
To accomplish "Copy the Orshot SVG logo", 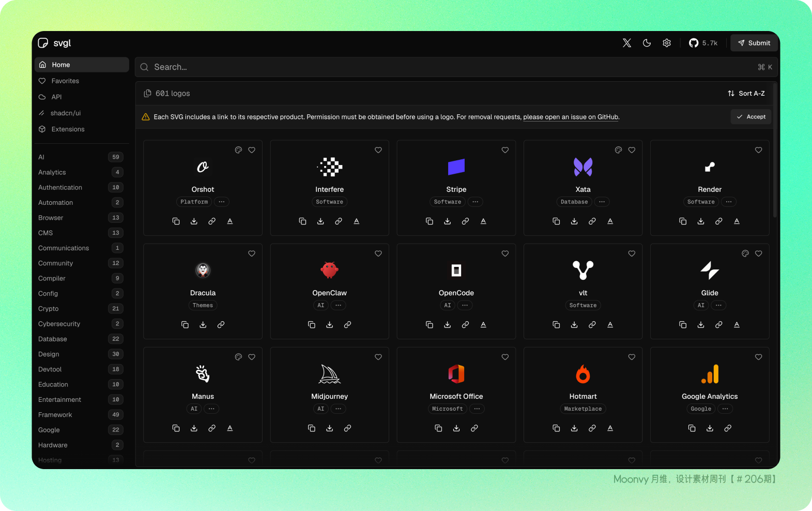I will [176, 221].
